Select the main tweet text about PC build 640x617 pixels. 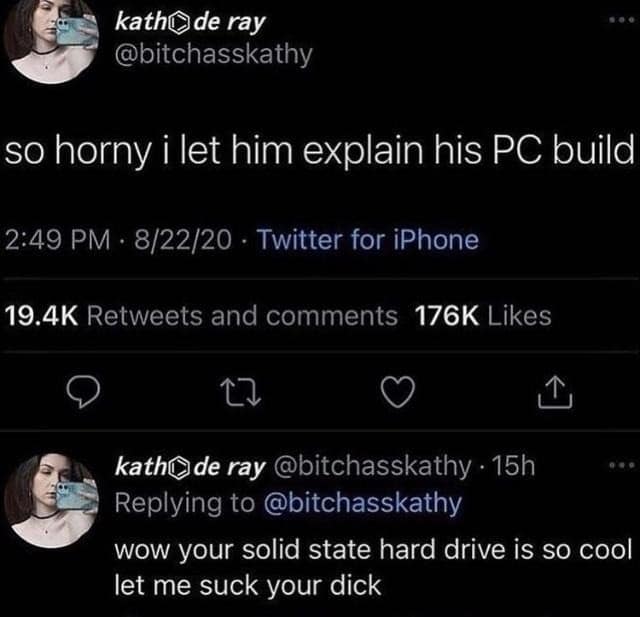click(320, 152)
